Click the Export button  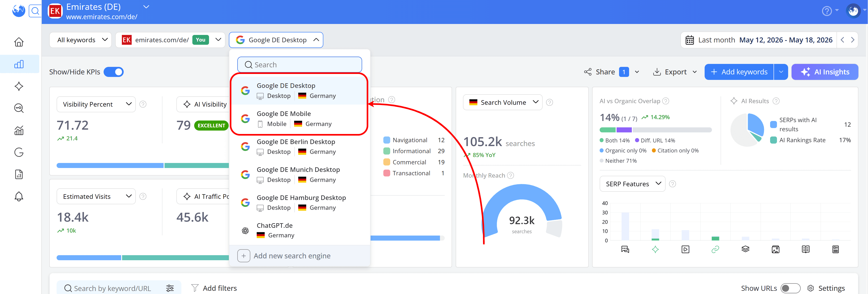pyautogui.click(x=670, y=72)
